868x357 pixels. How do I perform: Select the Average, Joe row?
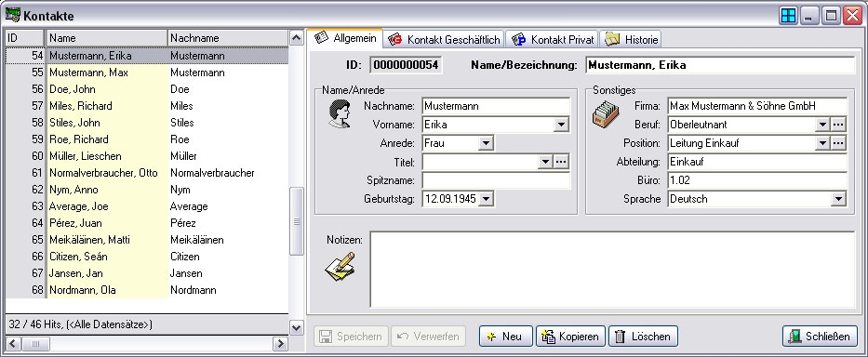click(147, 206)
